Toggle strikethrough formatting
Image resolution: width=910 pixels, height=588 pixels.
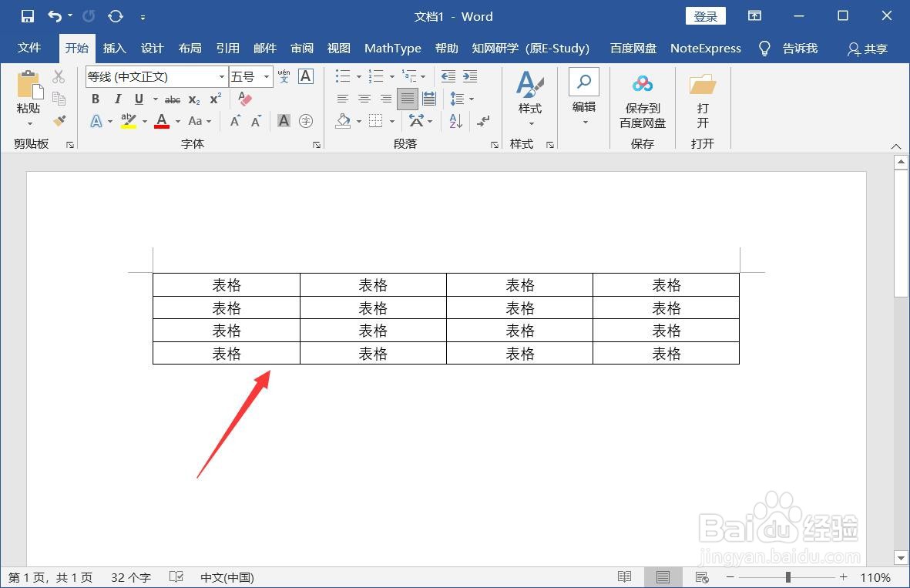[x=173, y=100]
